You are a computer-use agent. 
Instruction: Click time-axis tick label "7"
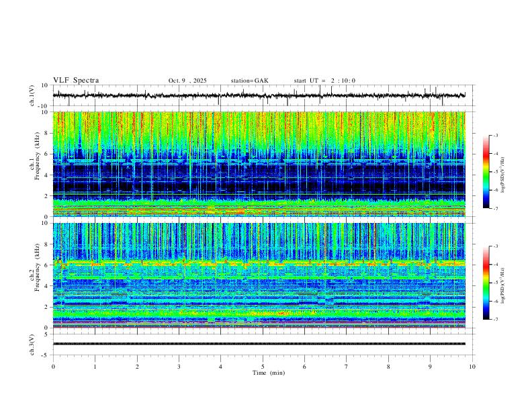[347, 367]
